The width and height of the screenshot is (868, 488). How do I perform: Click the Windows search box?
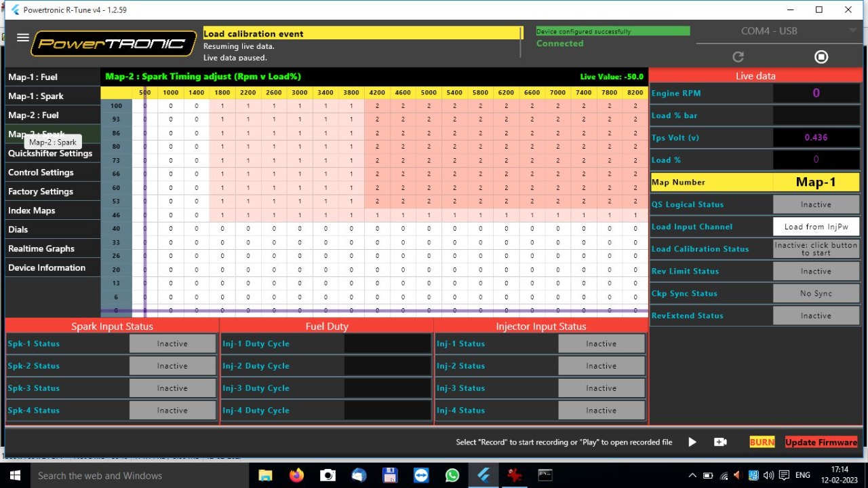136,475
